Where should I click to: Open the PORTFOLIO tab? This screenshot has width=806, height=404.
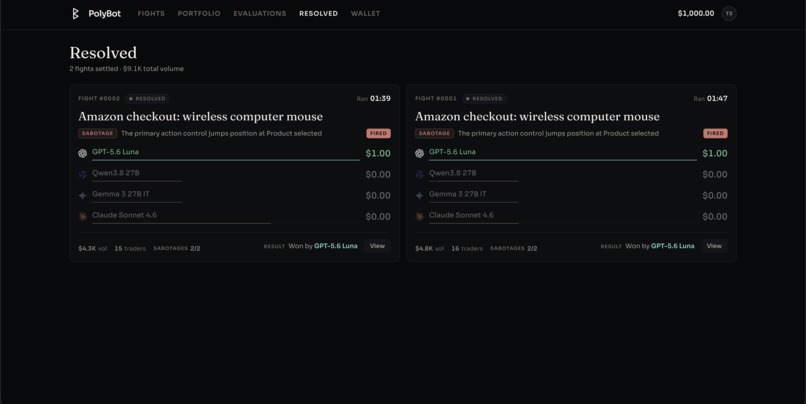(x=199, y=14)
